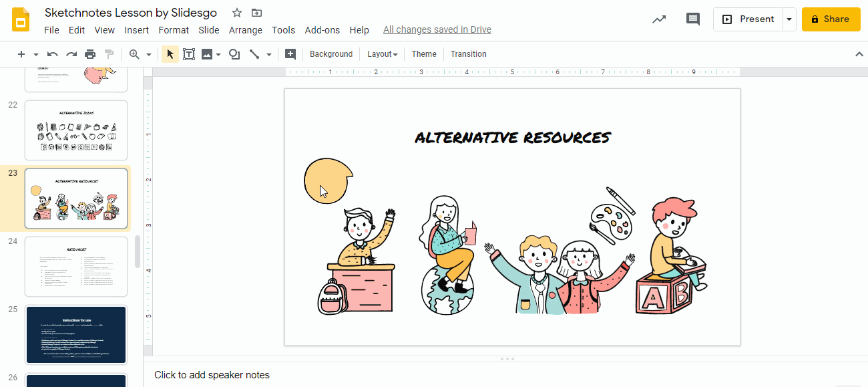
Task: Open the Edit menu
Action: 77,30
